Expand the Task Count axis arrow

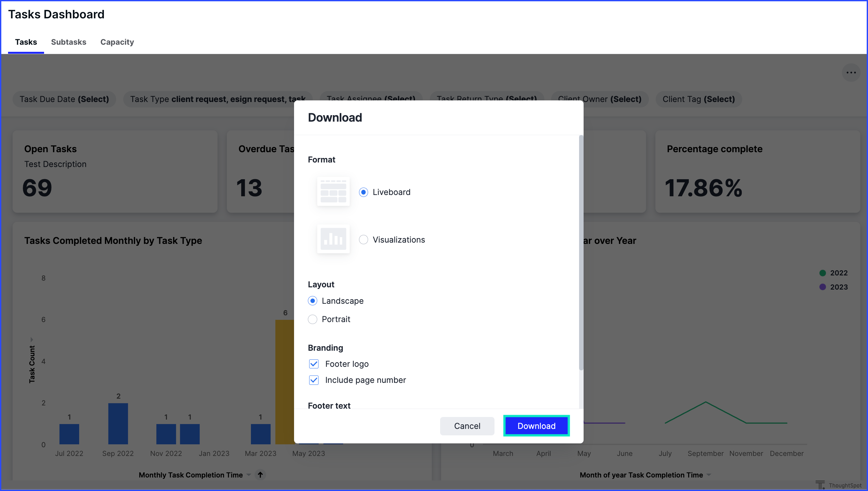(x=32, y=339)
